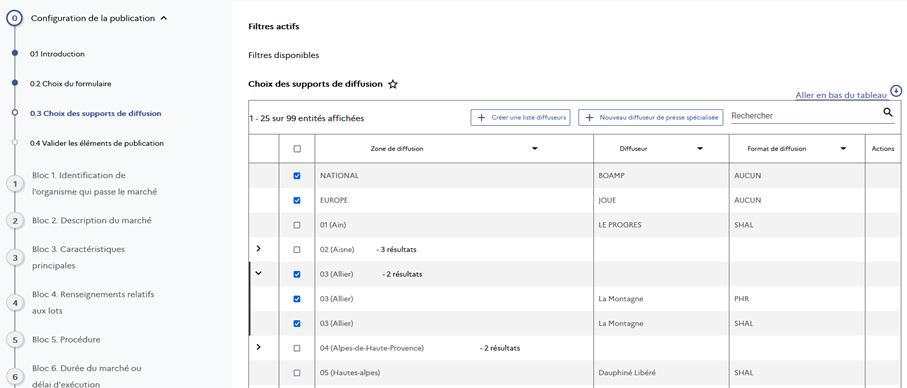The width and height of the screenshot is (907, 388).
Task: Check the 05 (Hautes-alpes) row checkbox
Action: point(297,373)
